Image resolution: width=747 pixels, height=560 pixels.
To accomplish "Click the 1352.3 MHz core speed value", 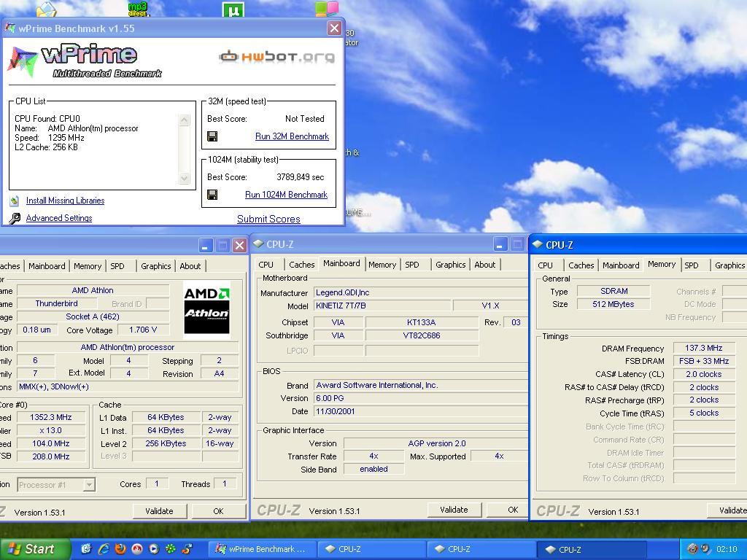I will [x=51, y=417].
